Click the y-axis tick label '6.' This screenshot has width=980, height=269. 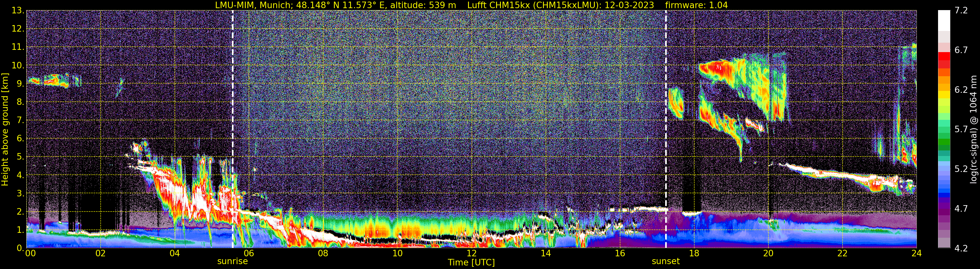[x=20, y=139]
